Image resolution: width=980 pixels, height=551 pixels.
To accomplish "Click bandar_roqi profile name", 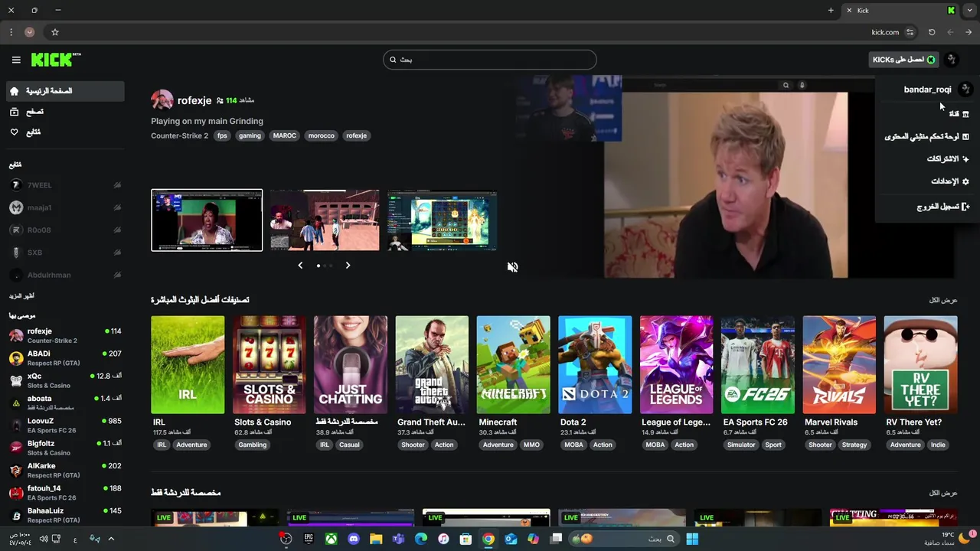I will coord(927,90).
